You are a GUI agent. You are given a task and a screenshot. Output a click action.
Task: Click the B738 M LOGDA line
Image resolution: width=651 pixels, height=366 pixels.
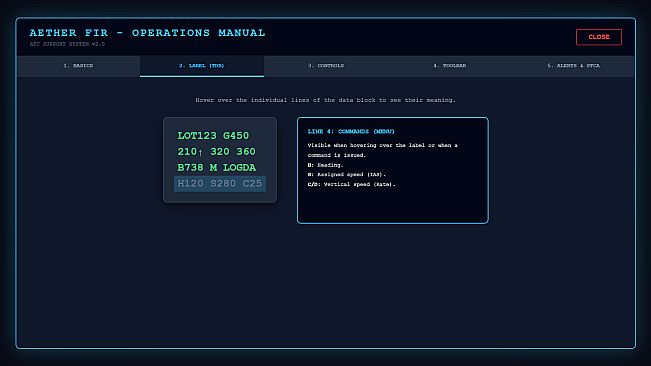(220, 168)
